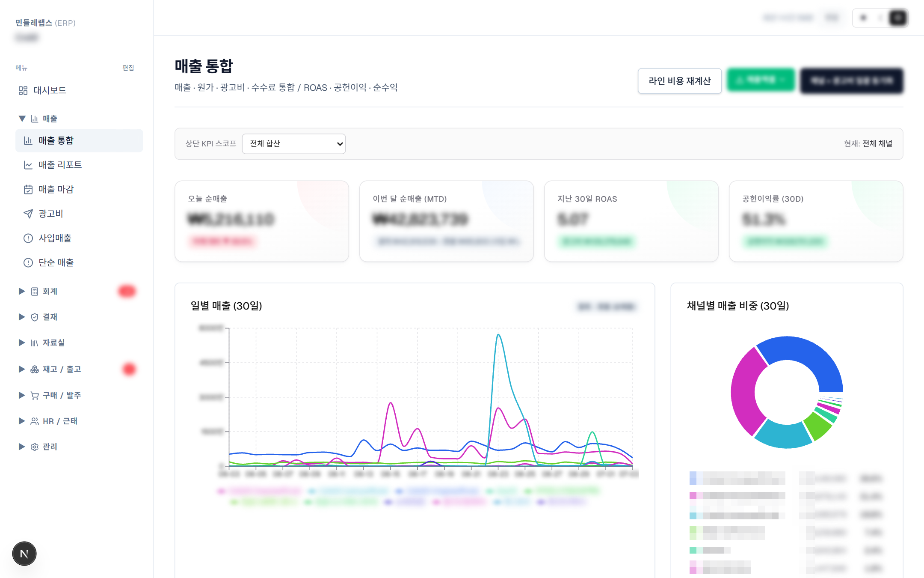Click the 라인 비용 재계산 button
Image resolution: width=924 pixels, height=578 pixels.
click(679, 81)
